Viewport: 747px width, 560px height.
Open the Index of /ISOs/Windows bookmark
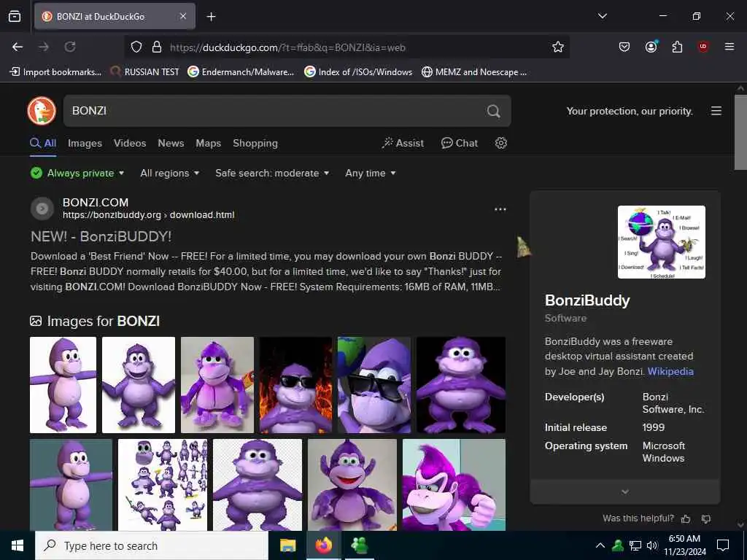click(x=358, y=72)
